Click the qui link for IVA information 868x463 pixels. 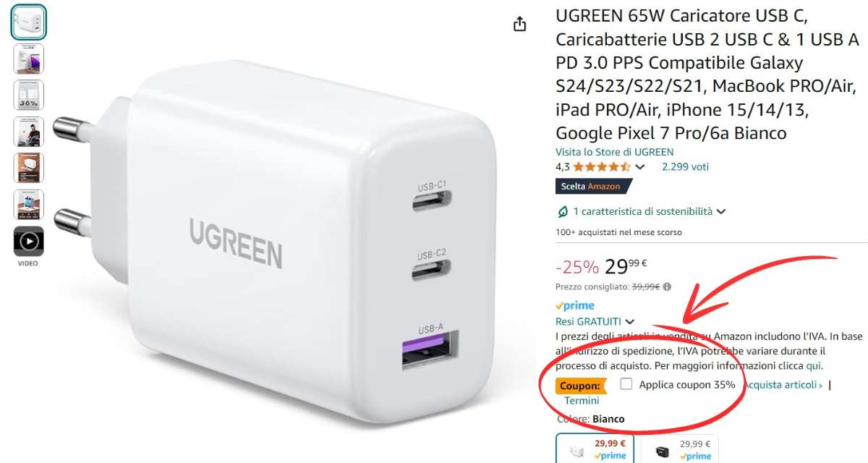(813, 366)
